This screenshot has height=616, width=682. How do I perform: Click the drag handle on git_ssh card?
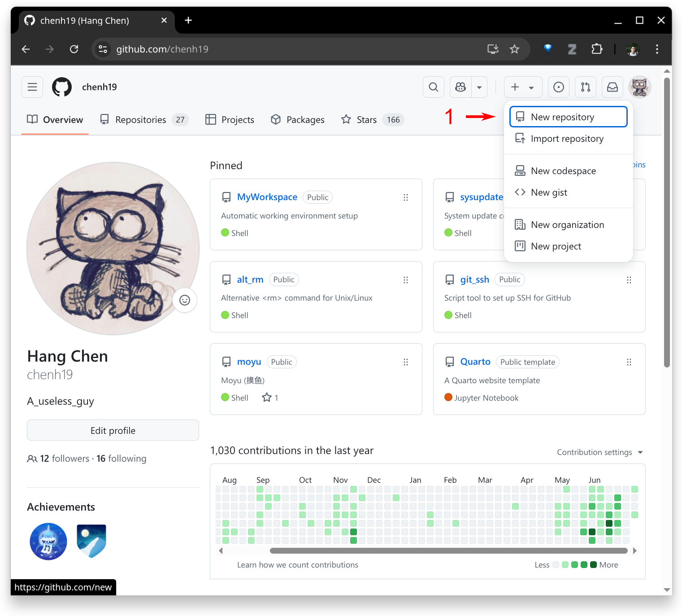point(629,280)
